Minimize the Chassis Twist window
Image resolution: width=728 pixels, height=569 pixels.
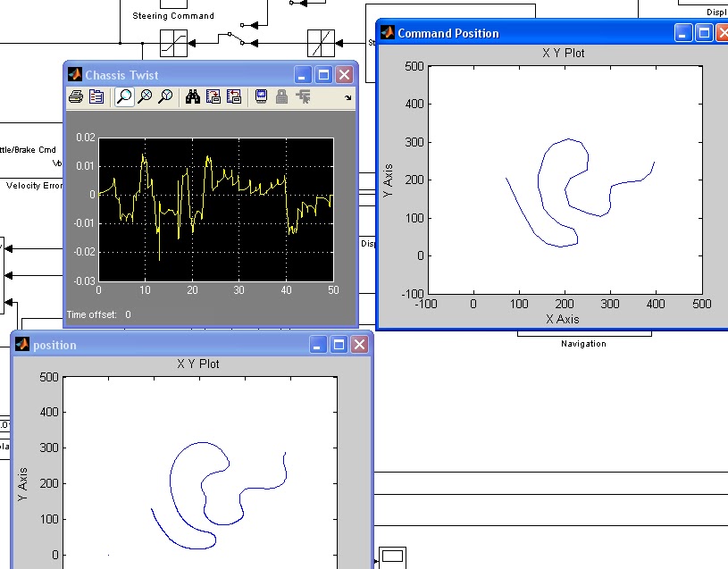point(302,74)
